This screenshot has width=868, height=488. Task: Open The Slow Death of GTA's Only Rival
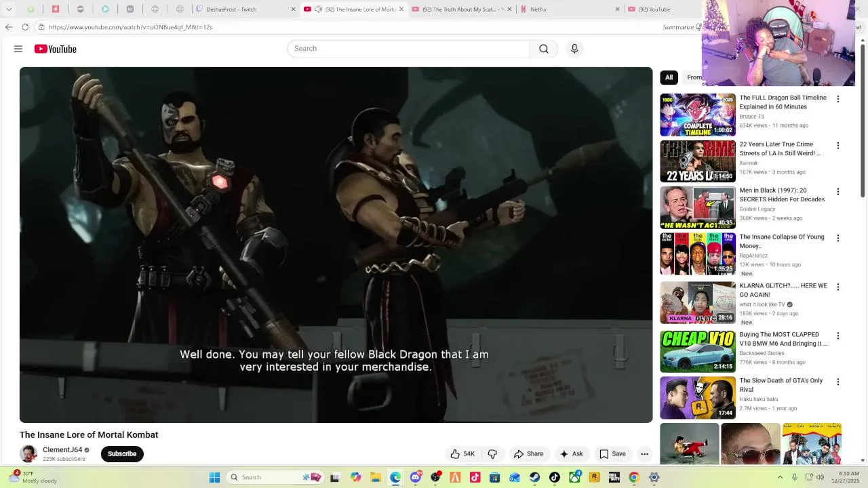(x=781, y=385)
